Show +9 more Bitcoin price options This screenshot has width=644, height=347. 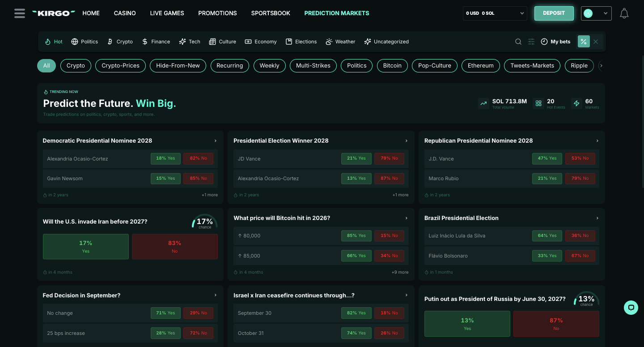(400, 272)
